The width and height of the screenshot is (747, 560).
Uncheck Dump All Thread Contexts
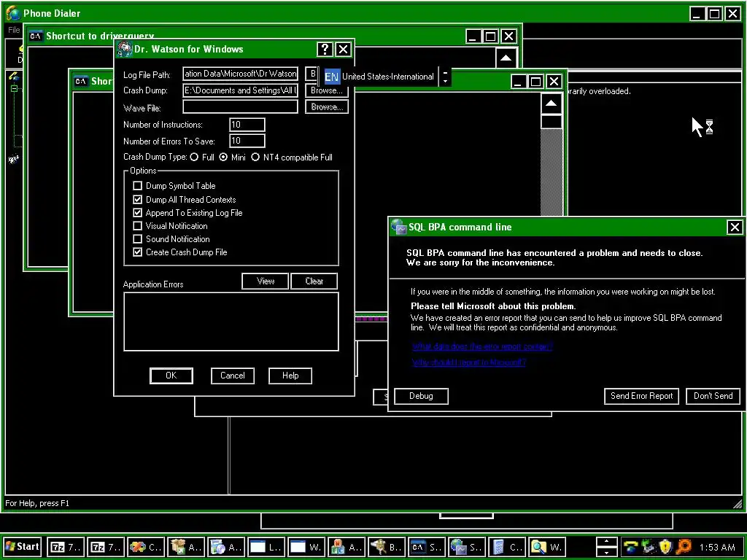(x=138, y=200)
